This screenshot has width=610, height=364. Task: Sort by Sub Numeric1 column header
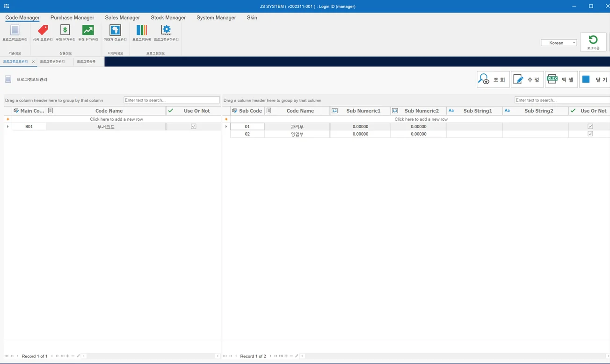360,111
